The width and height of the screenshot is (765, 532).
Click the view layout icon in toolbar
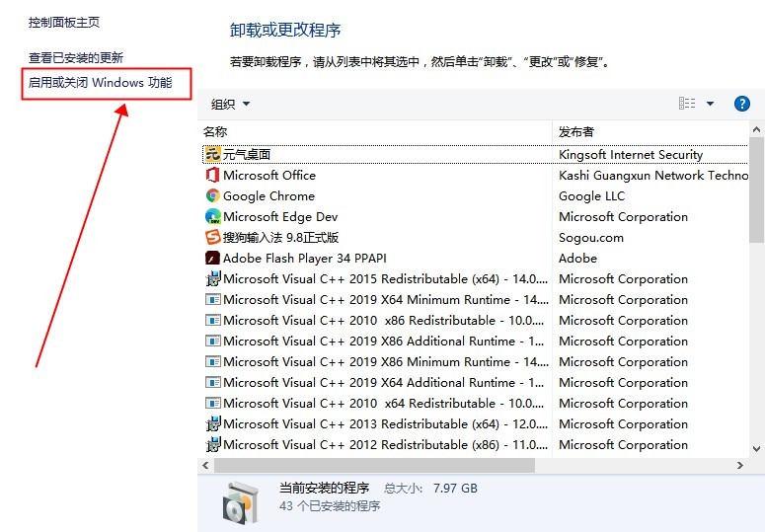(687, 104)
